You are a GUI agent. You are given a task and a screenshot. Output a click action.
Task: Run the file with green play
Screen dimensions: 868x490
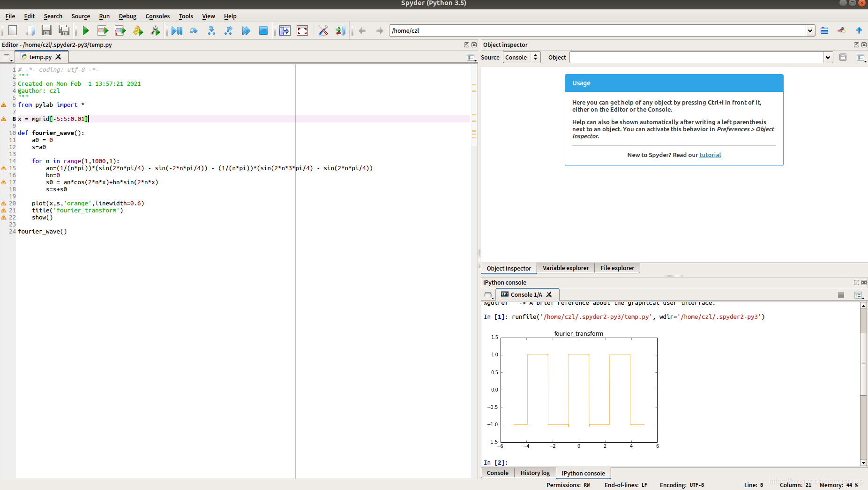coord(85,30)
